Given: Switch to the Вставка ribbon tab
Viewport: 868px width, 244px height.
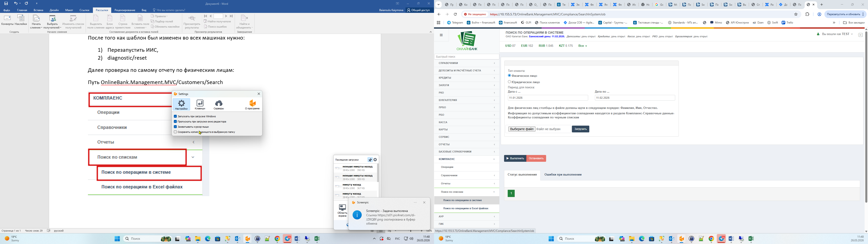Looking at the screenshot, I should coord(38,10).
